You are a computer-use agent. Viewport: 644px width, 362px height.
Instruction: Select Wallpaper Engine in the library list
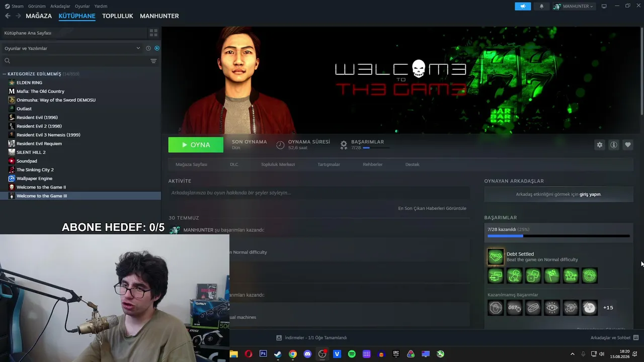[80, 178]
